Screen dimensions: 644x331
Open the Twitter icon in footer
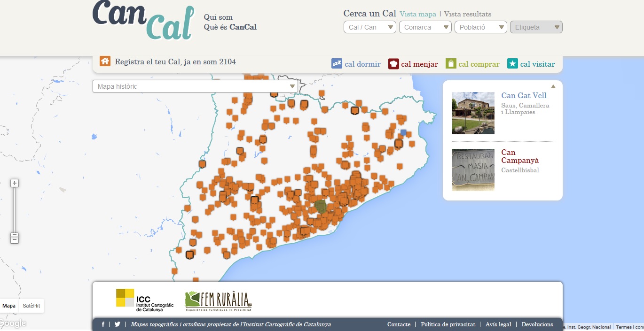(118, 324)
